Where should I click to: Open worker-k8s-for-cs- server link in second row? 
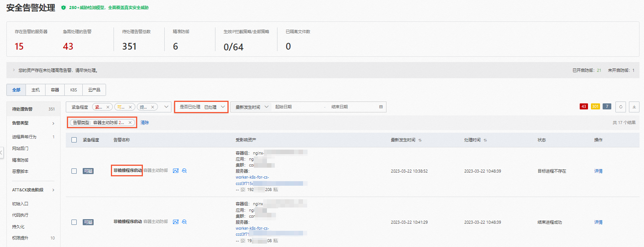click(x=252, y=228)
